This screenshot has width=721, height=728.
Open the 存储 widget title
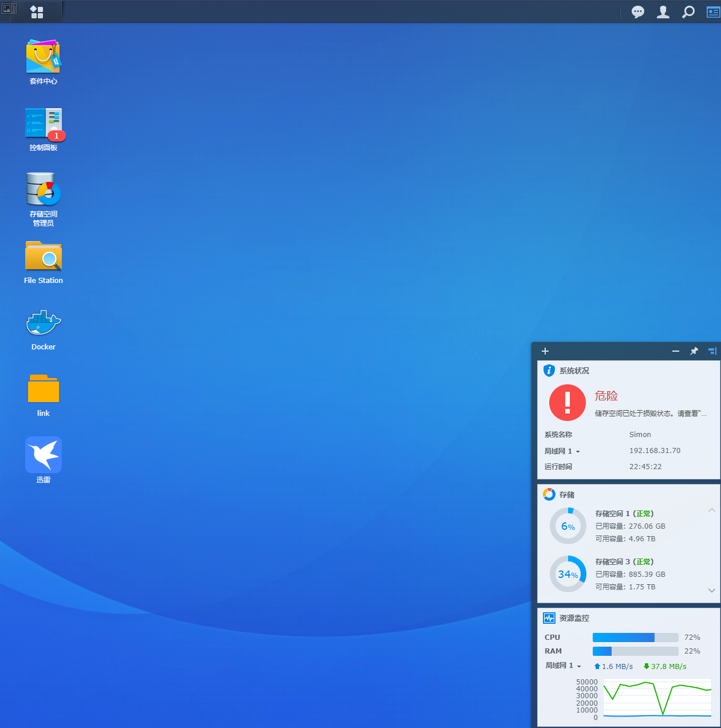(x=567, y=494)
